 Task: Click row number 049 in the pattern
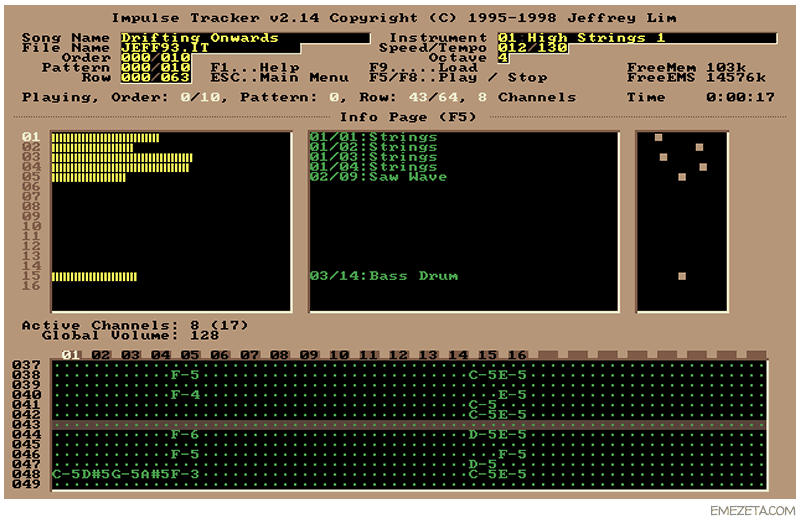pyautogui.click(x=27, y=484)
